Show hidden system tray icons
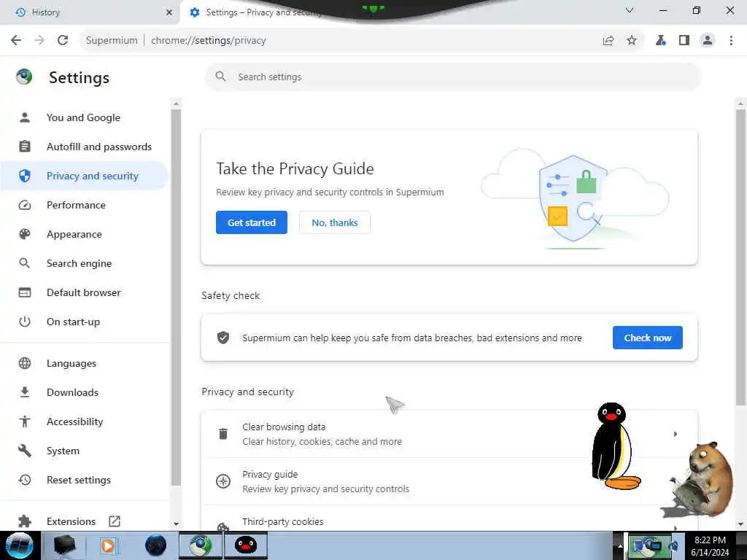This screenshot has height=560, width=747. pos(620,546)
